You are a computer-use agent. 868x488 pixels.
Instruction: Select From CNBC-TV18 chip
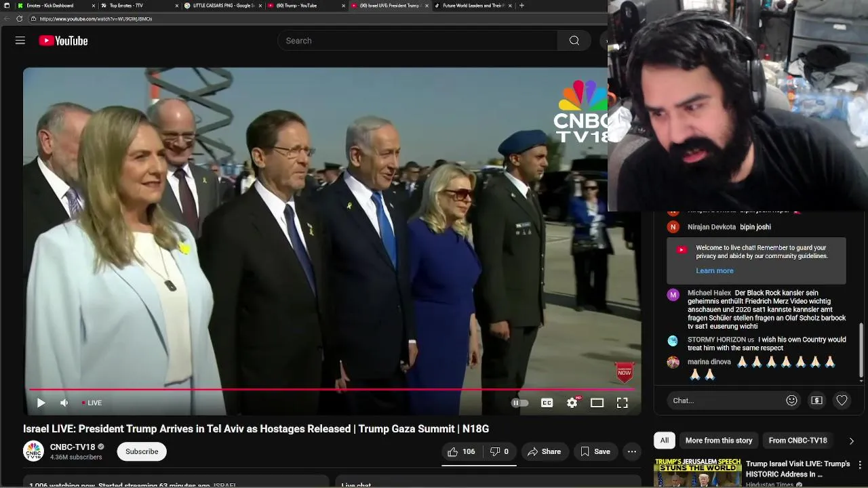pyautogui.click(x=798, y=441)
